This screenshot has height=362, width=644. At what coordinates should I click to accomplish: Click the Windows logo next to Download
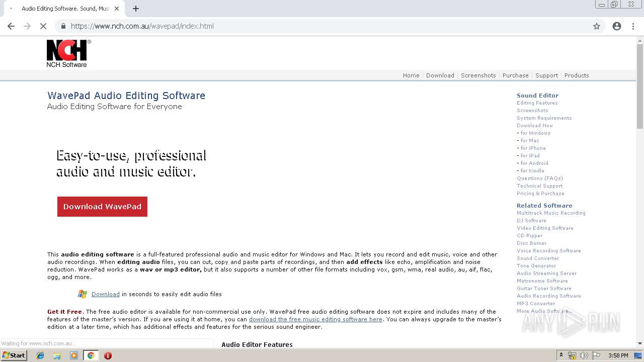(83, 294)
